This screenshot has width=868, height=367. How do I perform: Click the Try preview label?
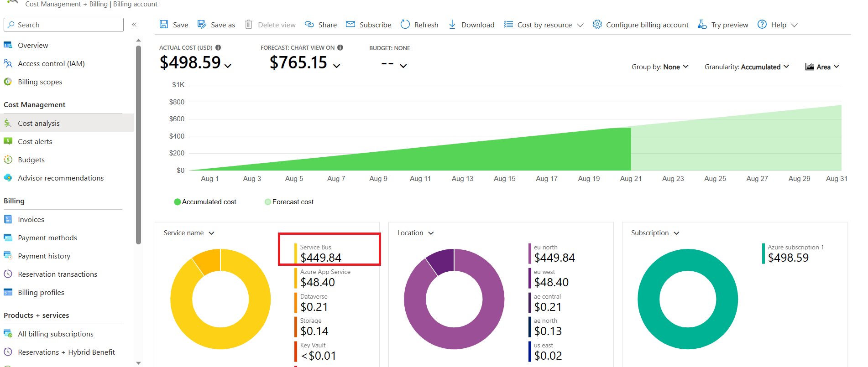730,25
